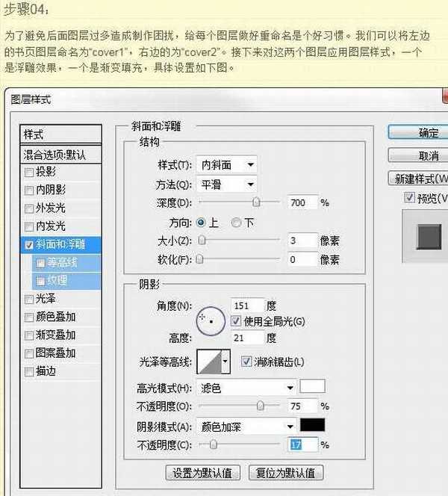Screen dimensions: 448x496
Task: Expand the 高光模式 滤色 dropdown
Action: pos(246,388)
